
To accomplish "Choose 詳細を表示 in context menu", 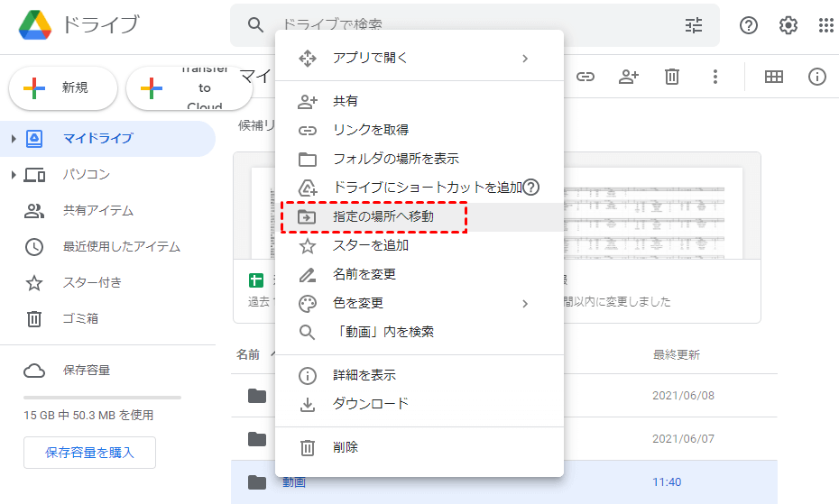I will (419, 376).
